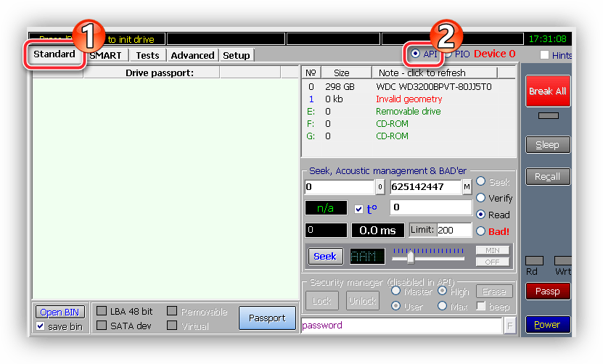Click the 0.0 ms display
Image resolution: width=603 pixels, height=364 pixels.
377,231
